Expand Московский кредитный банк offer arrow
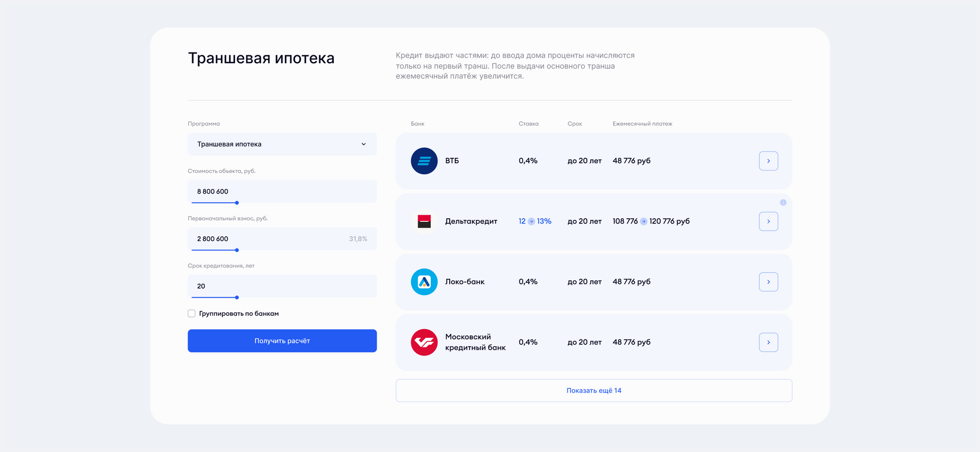The image size is (980, 452). [x=768, y=342]
